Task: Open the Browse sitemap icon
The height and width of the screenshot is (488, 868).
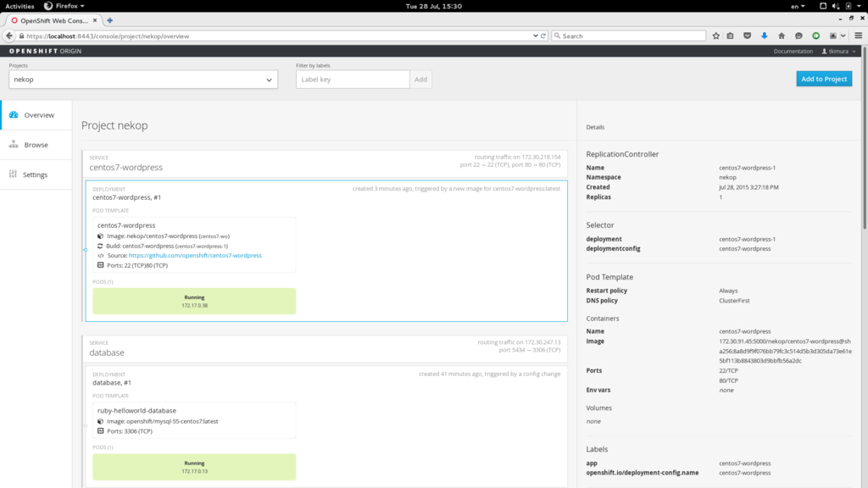Action: point(14,144)
